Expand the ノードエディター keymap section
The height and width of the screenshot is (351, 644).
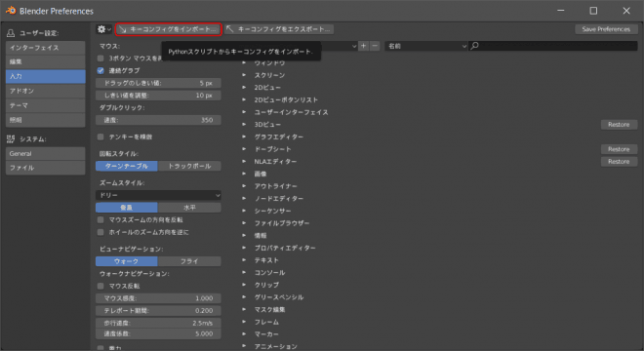[244, 198]
